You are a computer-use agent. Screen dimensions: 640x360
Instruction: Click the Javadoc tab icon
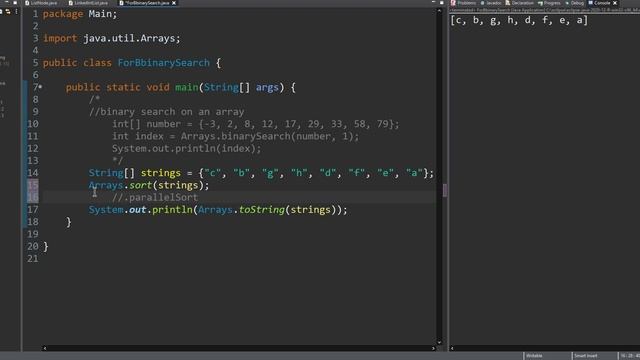click(x=482, y=3)
